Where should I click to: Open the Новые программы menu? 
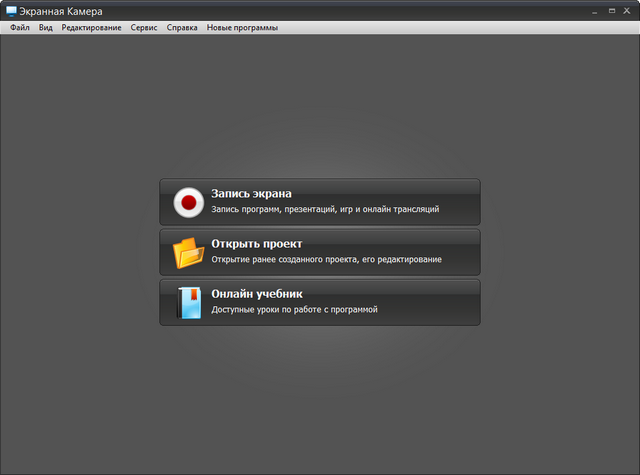click(x=242, y=28)
